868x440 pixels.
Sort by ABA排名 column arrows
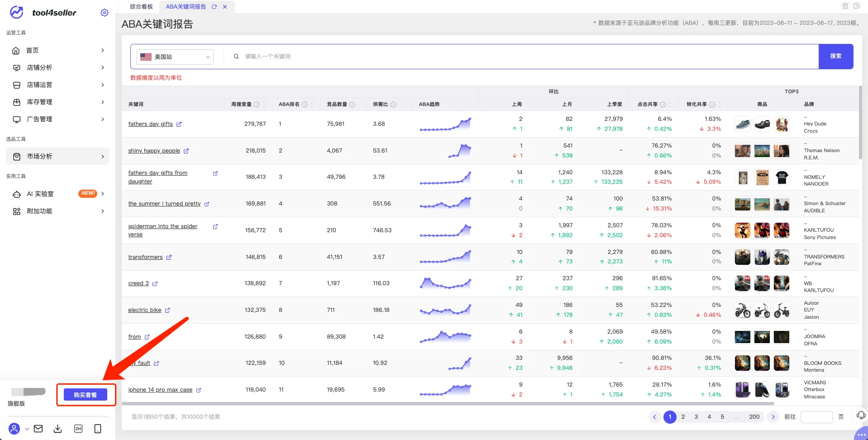coord(312,105)
